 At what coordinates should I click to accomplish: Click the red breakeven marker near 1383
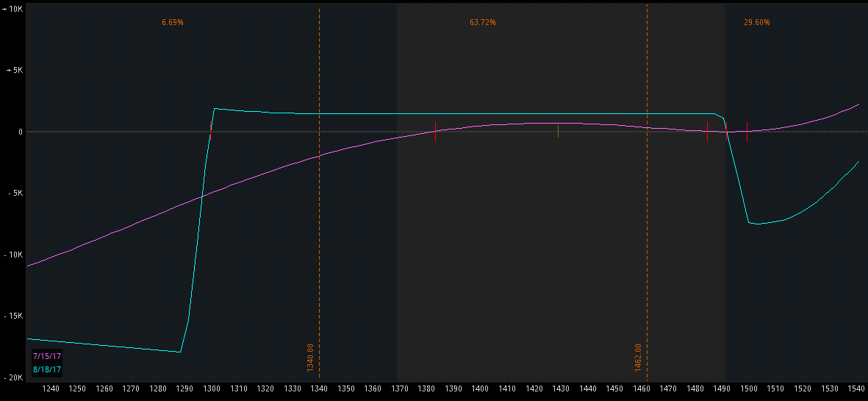(435, 131)
